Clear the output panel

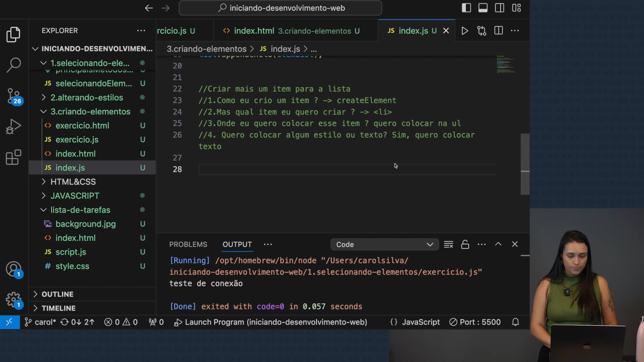tap(448, 244)
